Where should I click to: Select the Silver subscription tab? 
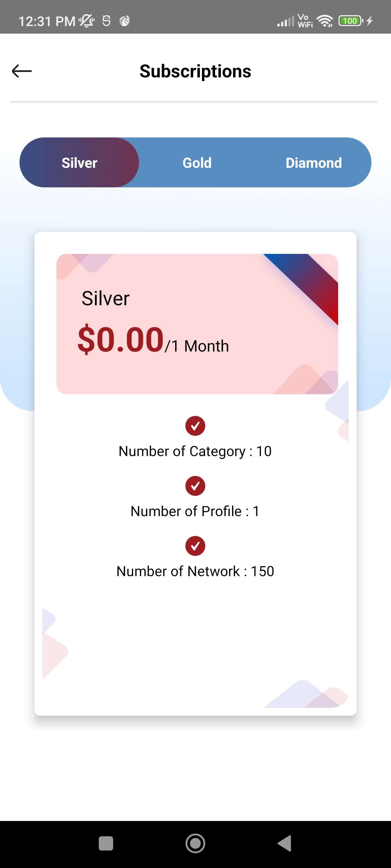click(x=79, y=163)
